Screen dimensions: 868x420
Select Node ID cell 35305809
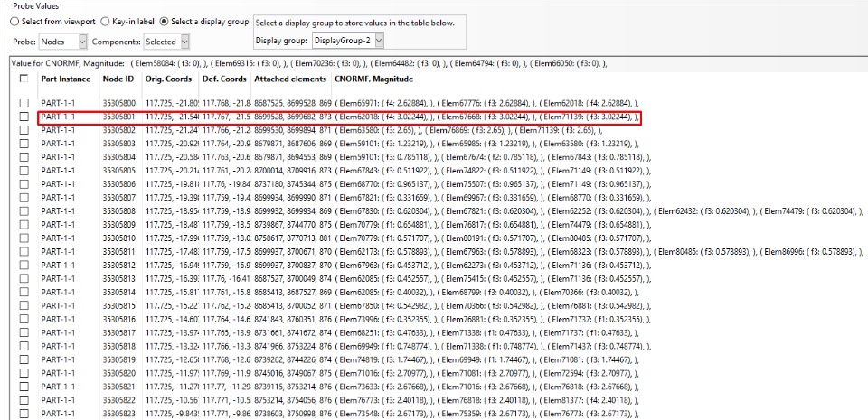tap(119, 224)
